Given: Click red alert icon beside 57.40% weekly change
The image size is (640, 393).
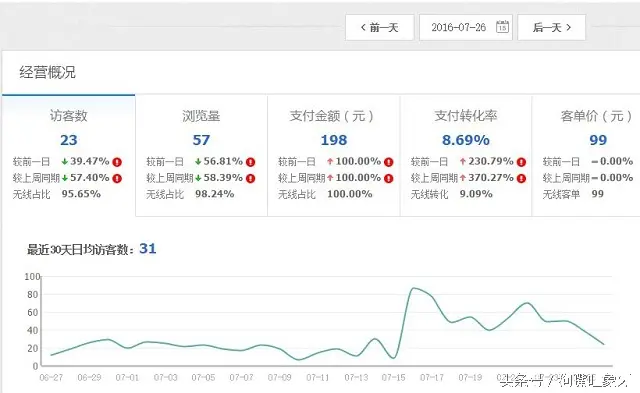Looking at the screenshot, I should pyautogui.click(x=117, y=178).
